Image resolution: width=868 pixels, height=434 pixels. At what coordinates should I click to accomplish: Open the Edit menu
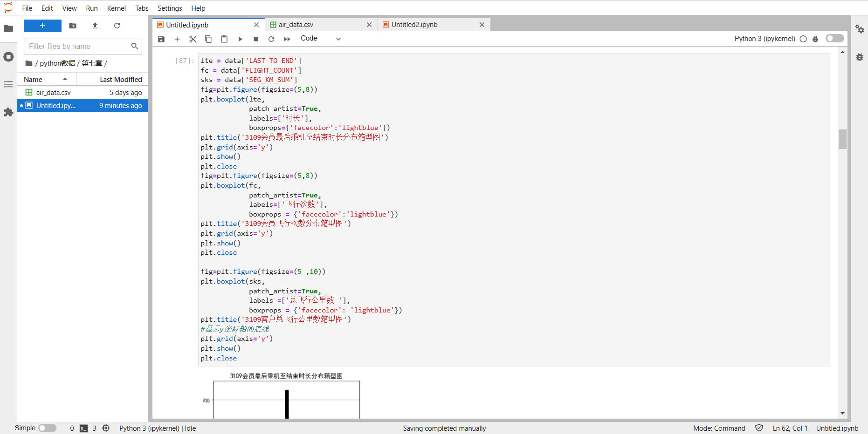pos(47,8)
